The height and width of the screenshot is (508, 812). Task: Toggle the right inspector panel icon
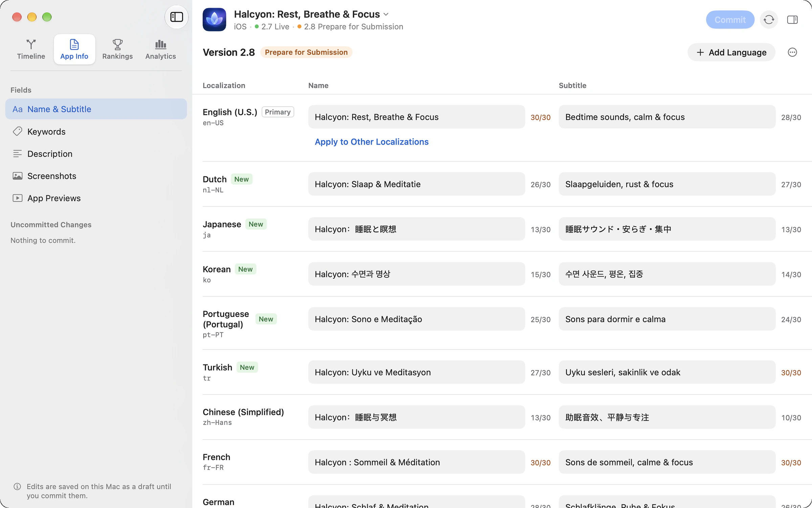792,20
